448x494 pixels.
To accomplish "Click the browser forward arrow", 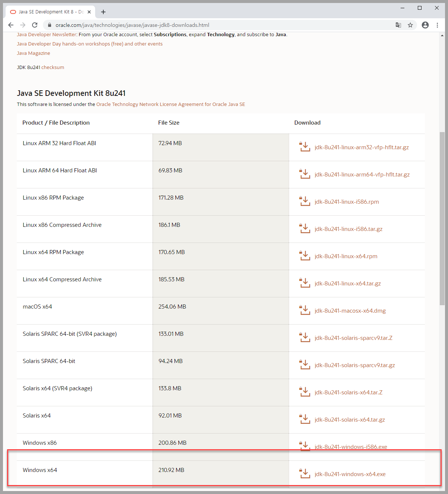I will coord(23,25).
